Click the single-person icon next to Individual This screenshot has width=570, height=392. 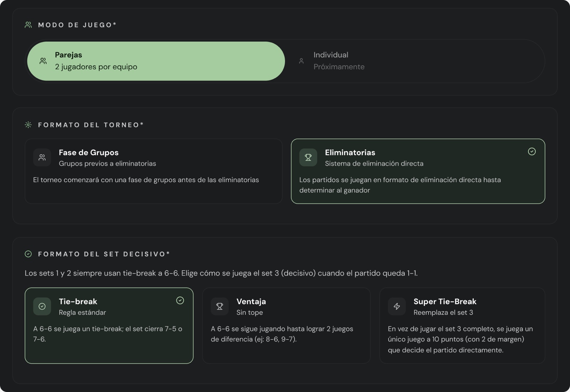pyautogui.click(x=301, y=61)
